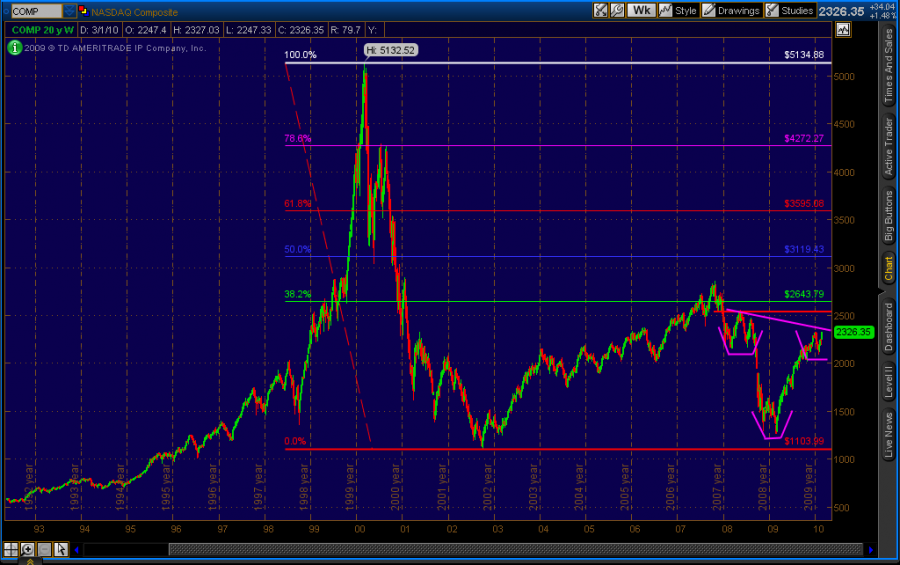The width and height of the screenshot is (900, 565).
Task: Open the Studies menu
Action: coord(790,10)
